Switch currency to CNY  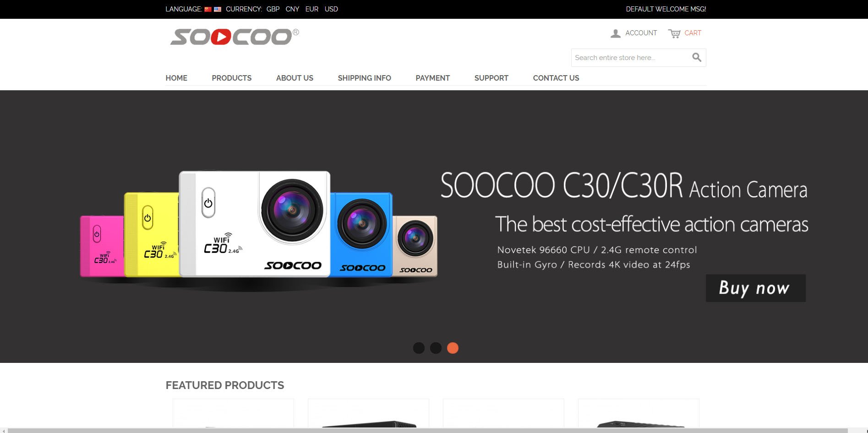coord(292,9)
